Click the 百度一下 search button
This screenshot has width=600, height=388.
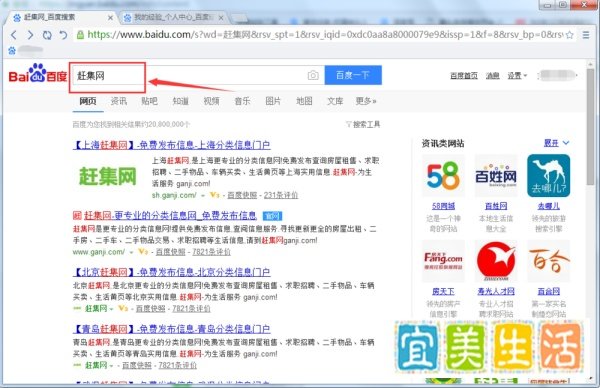pos(353,75)
